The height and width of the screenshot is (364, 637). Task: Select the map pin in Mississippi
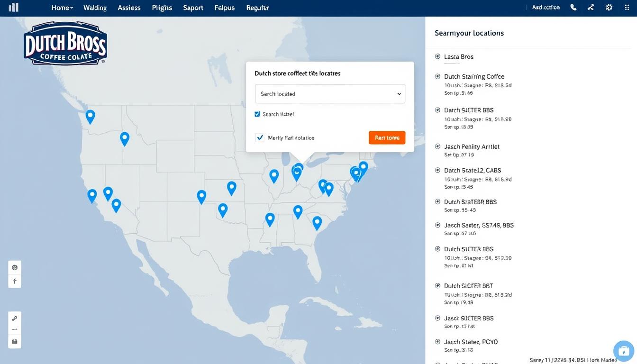[x=270, y=219]
